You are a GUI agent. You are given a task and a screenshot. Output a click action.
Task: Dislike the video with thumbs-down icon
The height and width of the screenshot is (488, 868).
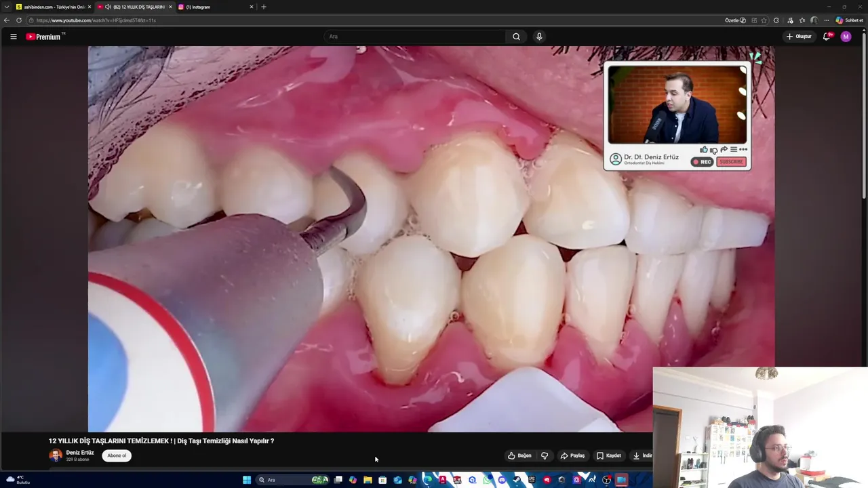pos(545,455)
